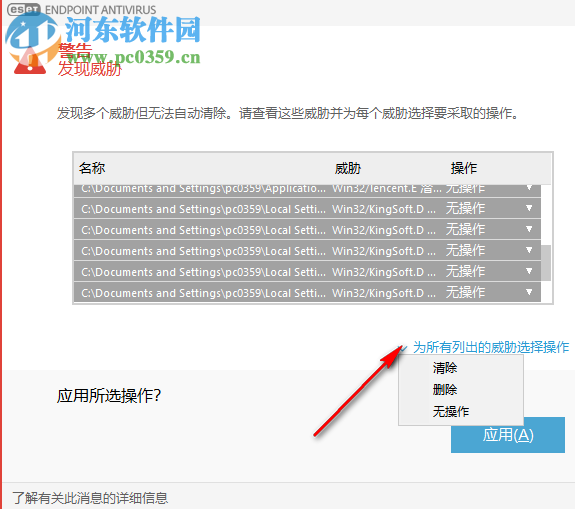
Task: Click the 发现多个威胁但无法自动清除 description text
Action: (x=287, y=113)
